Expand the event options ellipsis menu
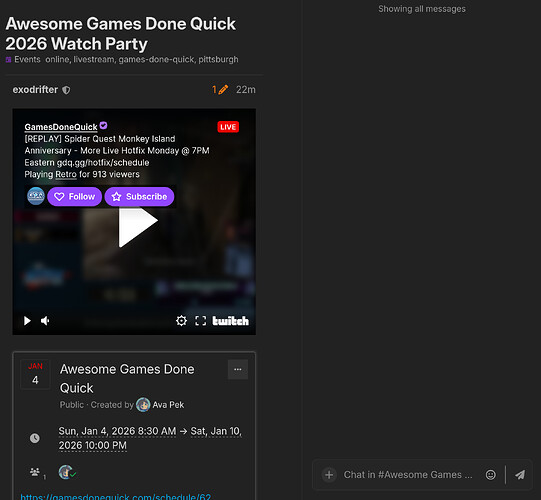This screenshot has height=500, width=541. coord(238,369)
